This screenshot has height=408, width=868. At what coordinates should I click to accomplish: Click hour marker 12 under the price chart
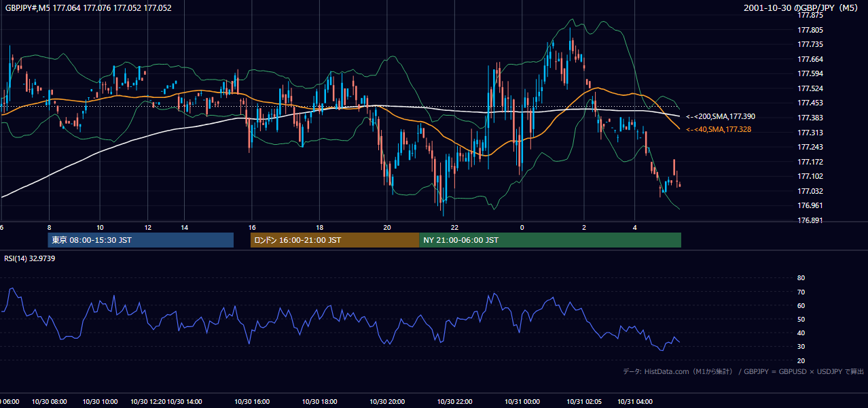coord(148,227)
